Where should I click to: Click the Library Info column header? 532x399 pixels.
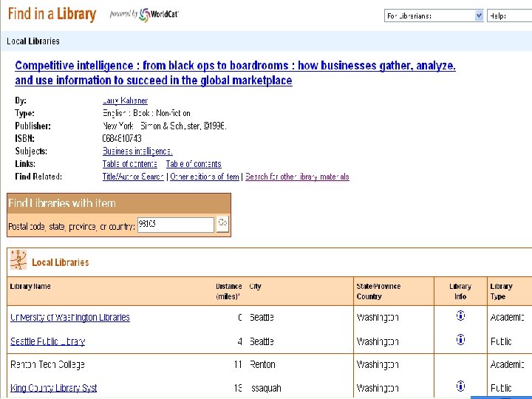(x=460, y=291)
